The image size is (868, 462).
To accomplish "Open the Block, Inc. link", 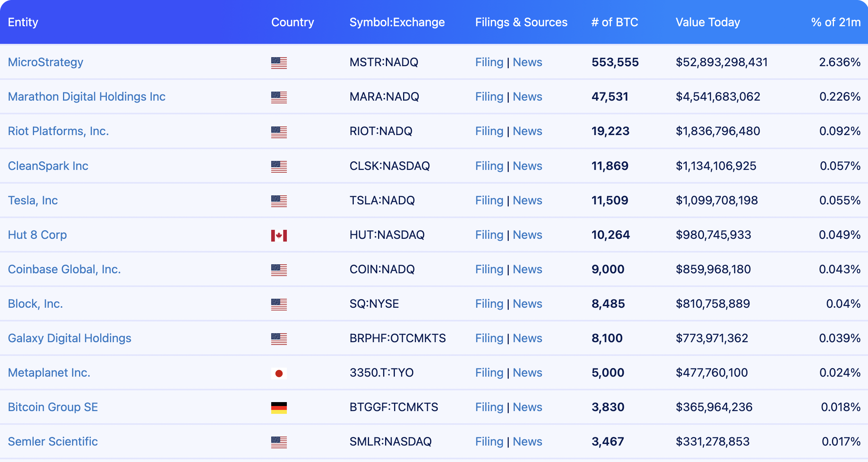I will point(35,304).
